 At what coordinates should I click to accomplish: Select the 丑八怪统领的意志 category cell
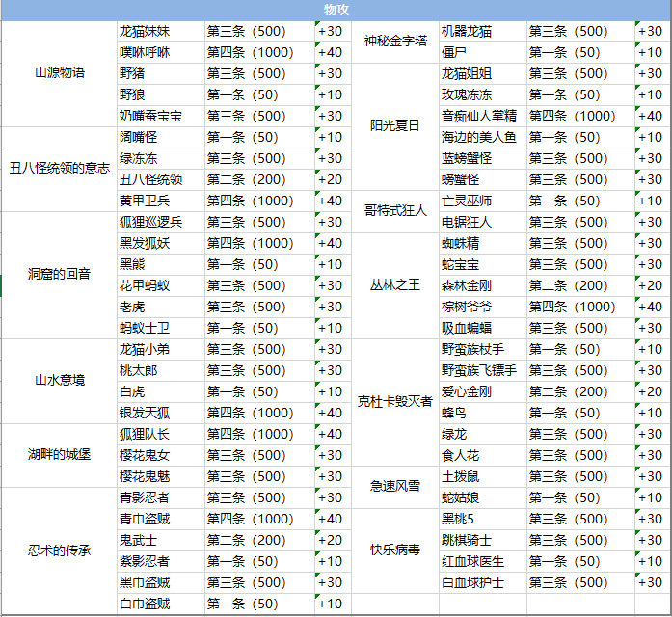[59, 169]
